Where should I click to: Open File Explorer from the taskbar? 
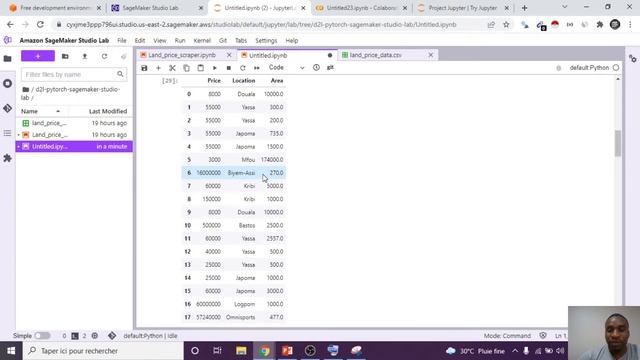point(241,351)
